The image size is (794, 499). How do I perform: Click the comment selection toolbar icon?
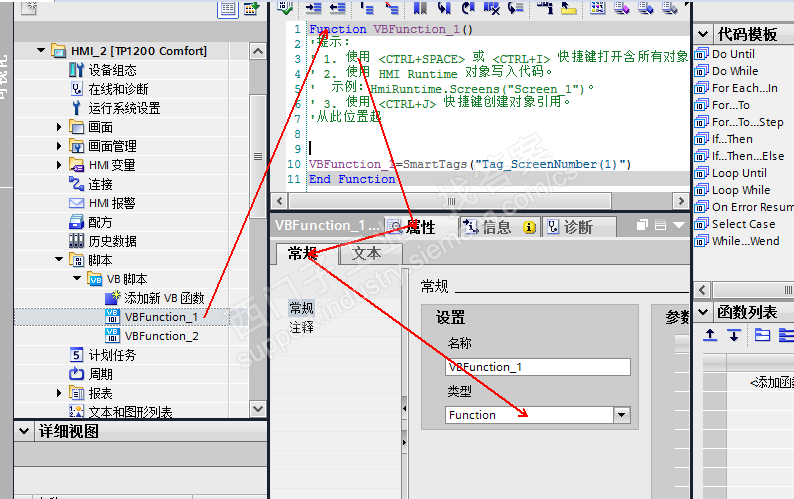coord(367,7)
